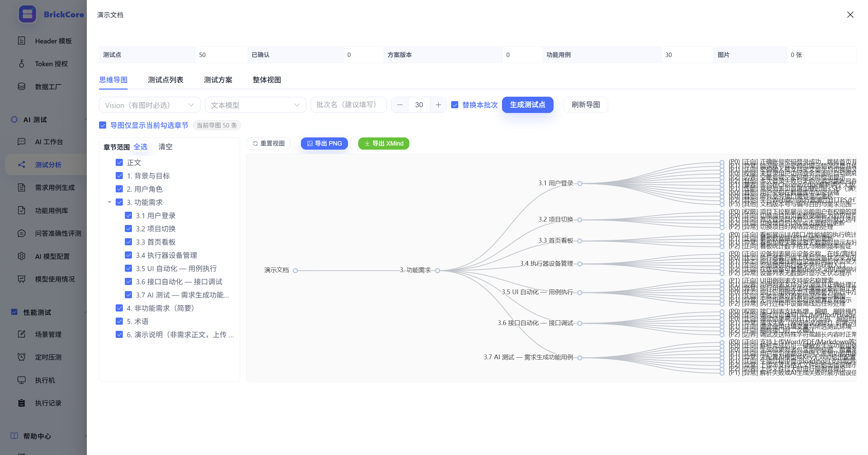Image resolution: width=868 pixels, height=455 pixels.
Task: Collapse the 3.2 项目切换 mind-map node
Action: click(x=580, y=220)
